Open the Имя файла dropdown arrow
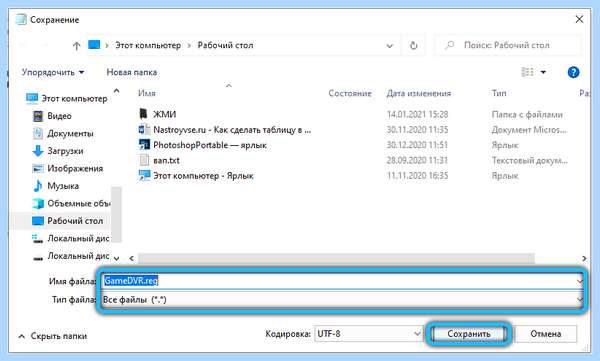600x361 pixels. (579, 281)
